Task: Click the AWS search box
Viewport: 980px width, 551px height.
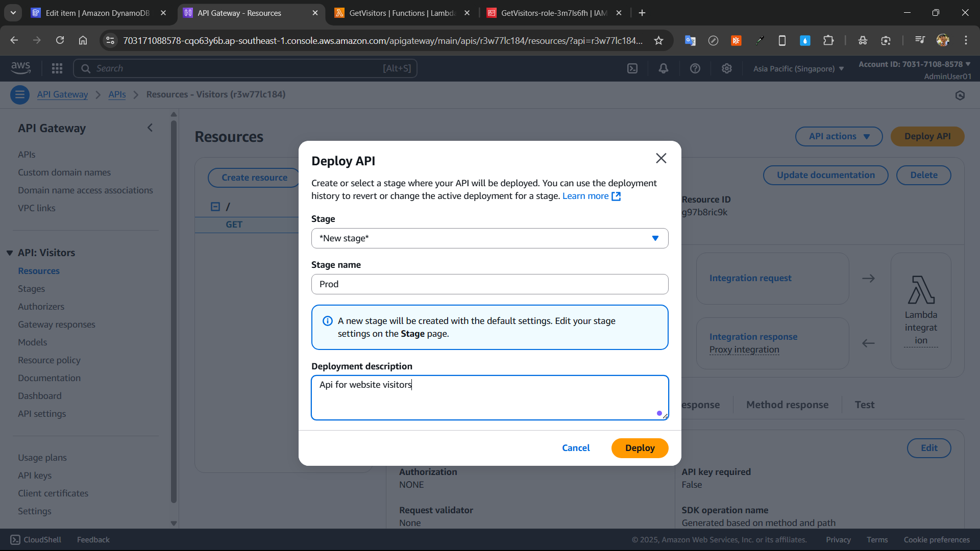Action: click(246, 68)
